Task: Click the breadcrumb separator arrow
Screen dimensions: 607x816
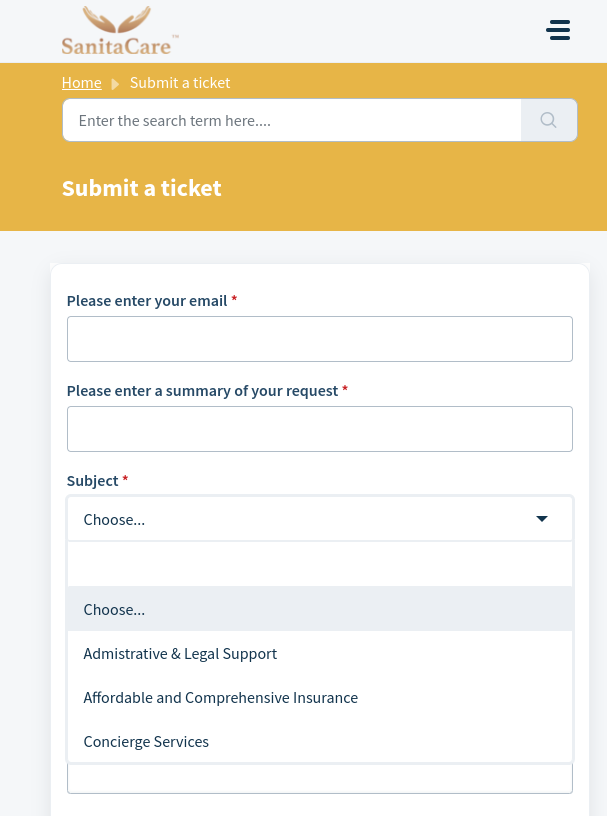Action: [x=115, y=84]
